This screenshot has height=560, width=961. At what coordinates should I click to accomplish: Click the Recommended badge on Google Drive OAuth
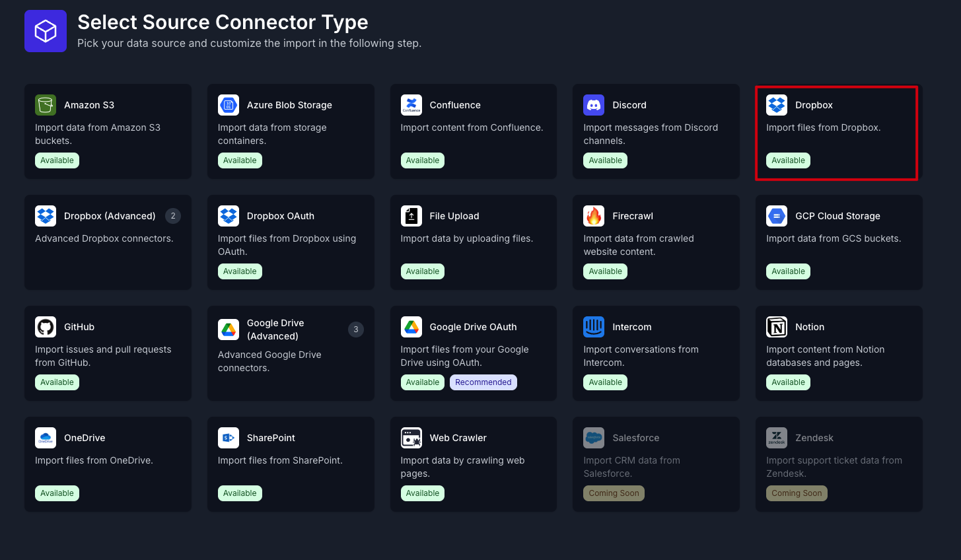point(483,382)
